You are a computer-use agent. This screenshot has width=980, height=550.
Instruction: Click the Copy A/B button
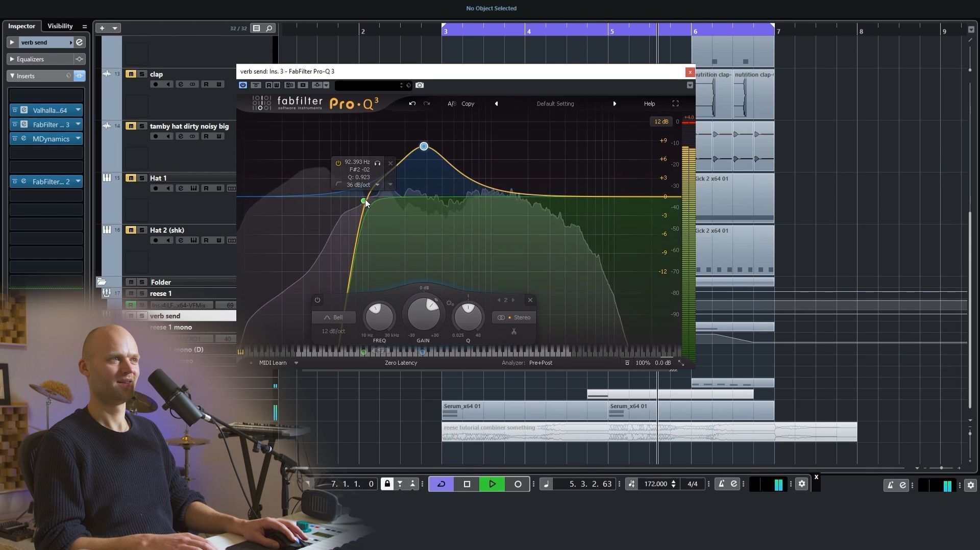468,104
